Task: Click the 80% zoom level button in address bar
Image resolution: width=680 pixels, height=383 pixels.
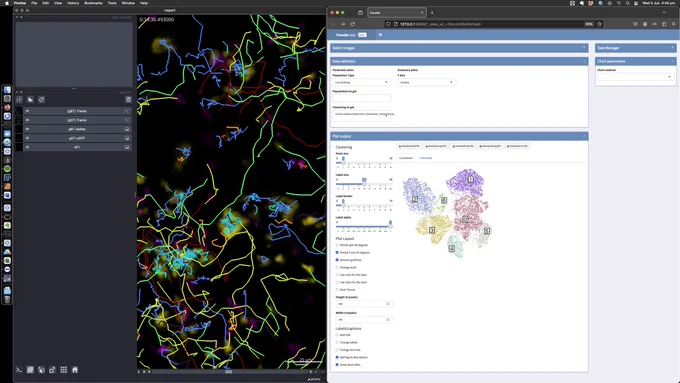Action: pyautogui.click(x=588, y=24)
